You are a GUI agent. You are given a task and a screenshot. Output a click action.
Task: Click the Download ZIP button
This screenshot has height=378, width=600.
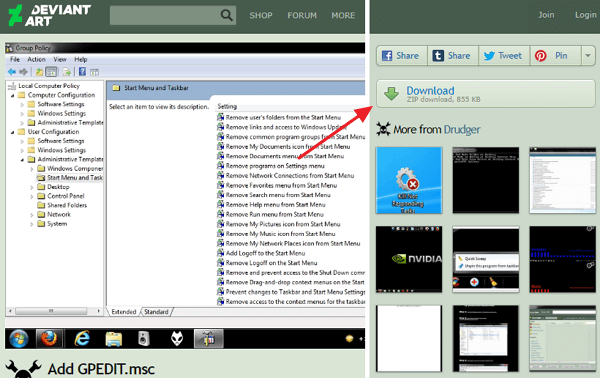click(x=486, y=94)
